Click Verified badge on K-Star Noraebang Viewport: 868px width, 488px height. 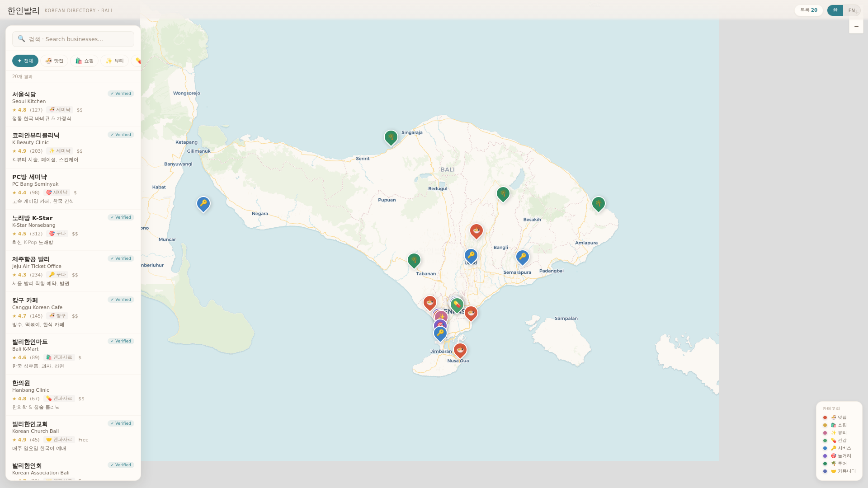121,217
